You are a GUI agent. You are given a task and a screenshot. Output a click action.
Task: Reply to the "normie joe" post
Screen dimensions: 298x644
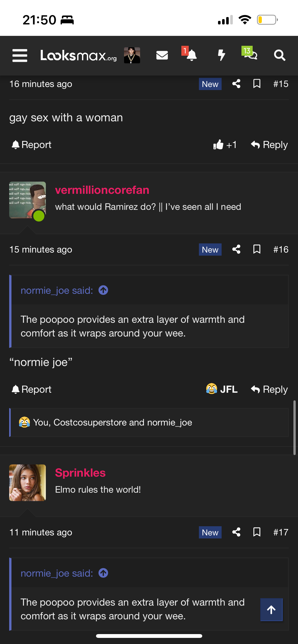pos(269,389)
